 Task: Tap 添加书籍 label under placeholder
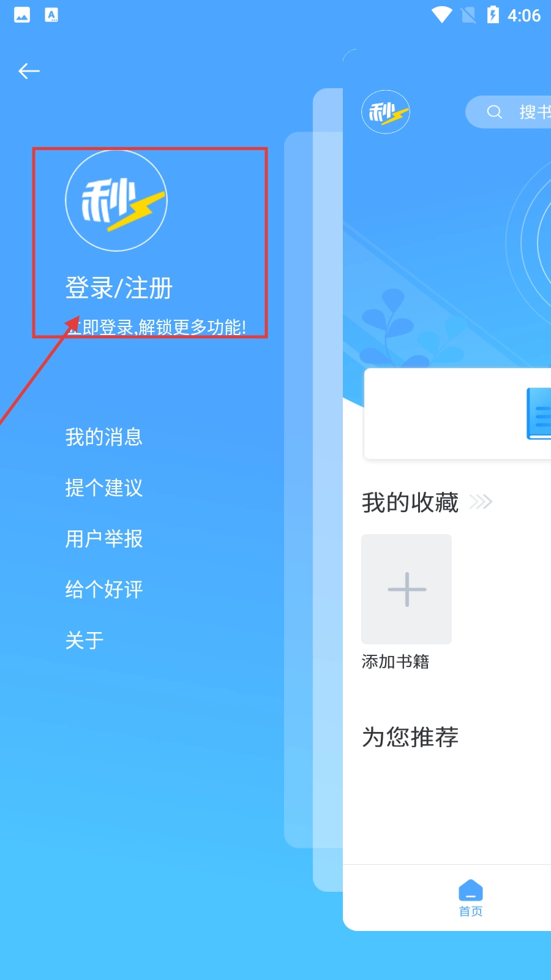(395, 661)
